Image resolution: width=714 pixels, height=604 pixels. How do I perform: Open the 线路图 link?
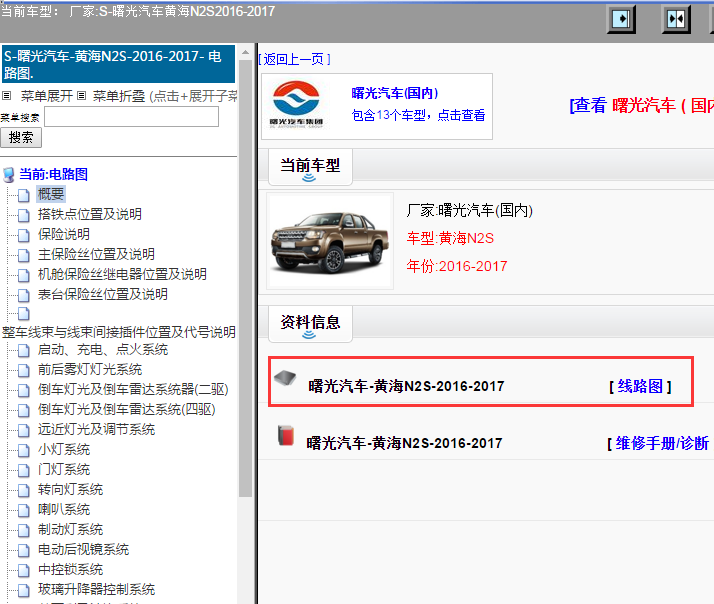640,387
